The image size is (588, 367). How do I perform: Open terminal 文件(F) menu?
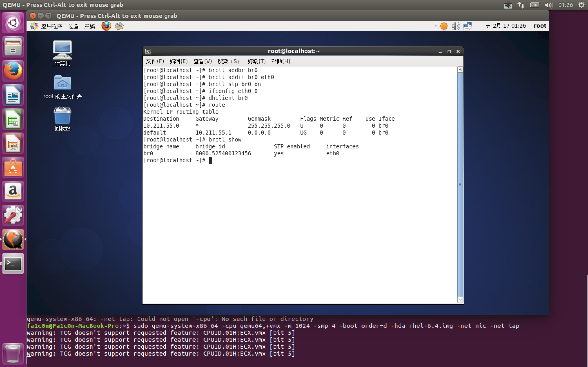coord(155,61)
